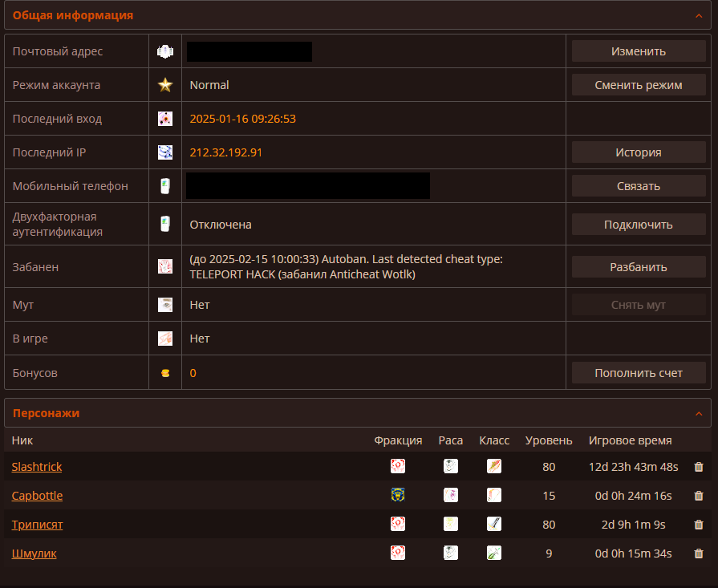Image resolution: width=718 pixels, height=588 pixels.
Task: Open the Slashtrick character link
Action: pos(37,467)
